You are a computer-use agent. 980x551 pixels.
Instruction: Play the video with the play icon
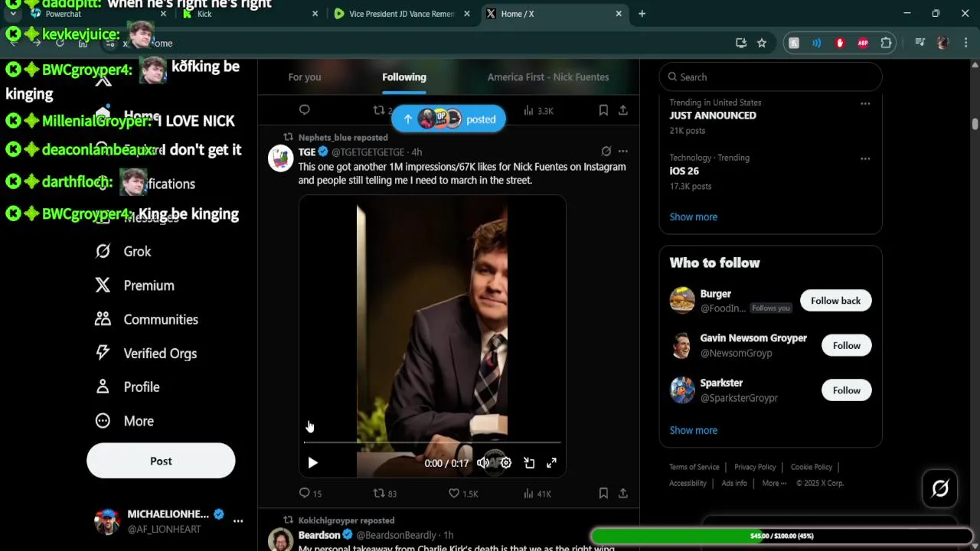312,463
